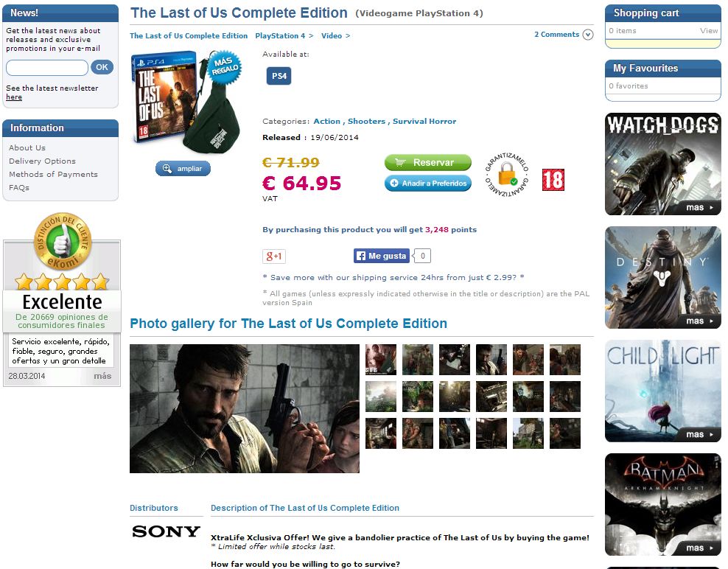
Task: Click Añadir a Preferidos button
Action: pyautogui.click(x=427, y=183)
